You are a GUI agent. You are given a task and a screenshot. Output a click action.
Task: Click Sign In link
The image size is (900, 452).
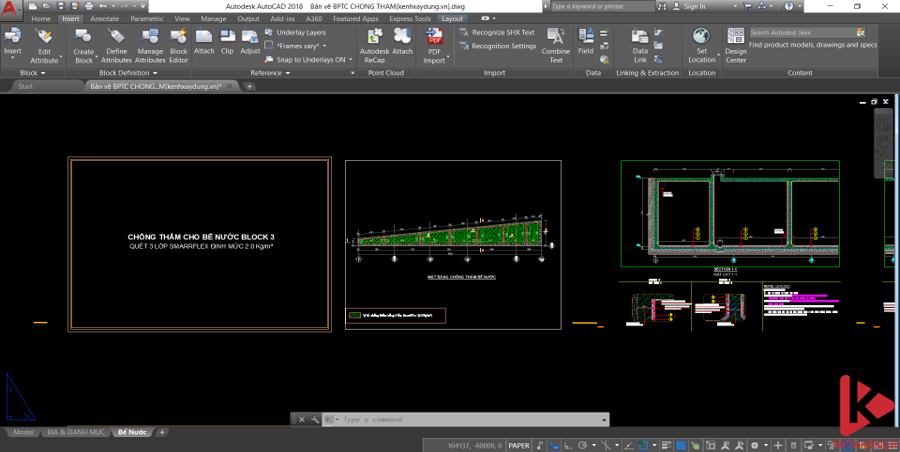tap(693, 6)
